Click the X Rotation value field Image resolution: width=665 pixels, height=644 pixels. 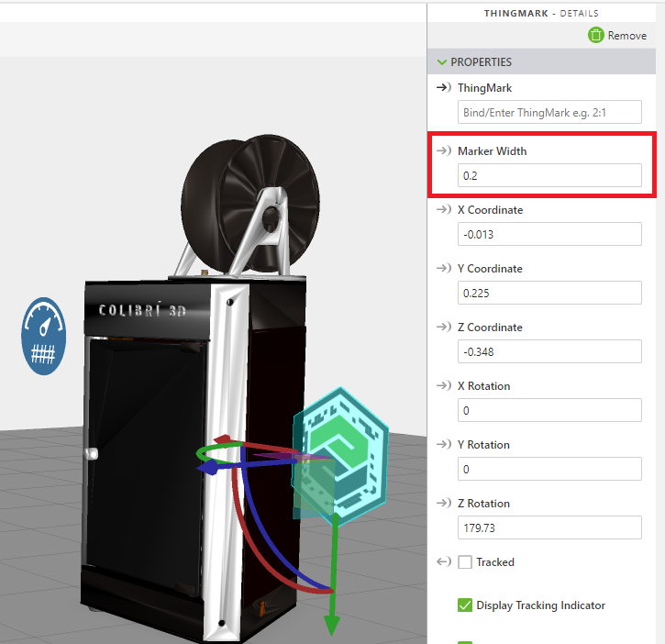(549, 410)
